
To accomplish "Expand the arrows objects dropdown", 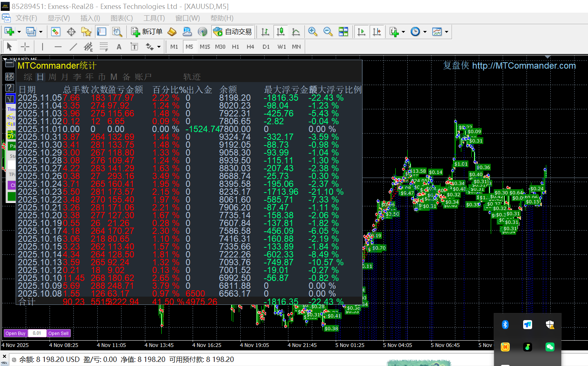I will click(159, 47).
